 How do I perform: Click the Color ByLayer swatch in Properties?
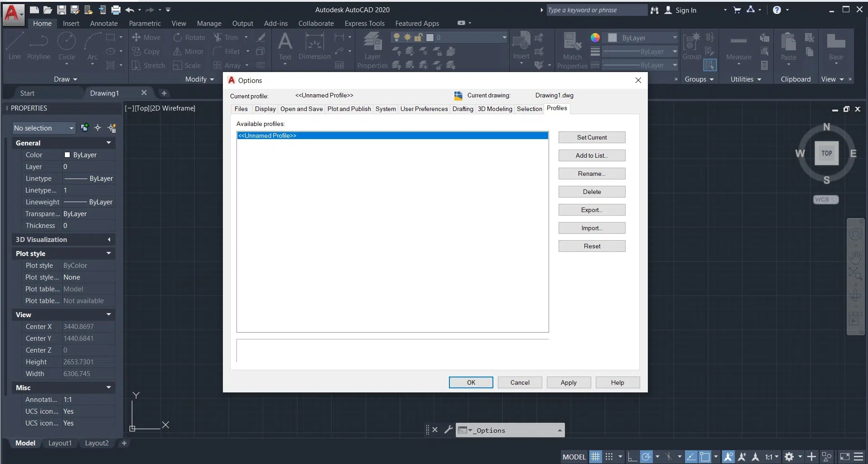(68, 155)
